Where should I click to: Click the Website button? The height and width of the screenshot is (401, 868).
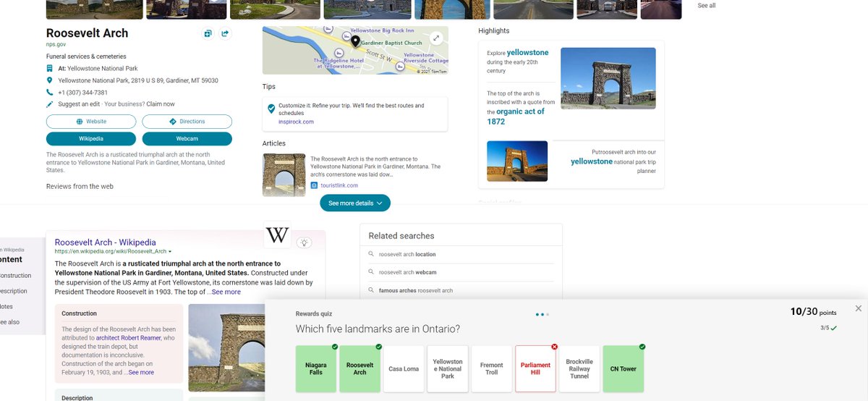tap(91, 122)
